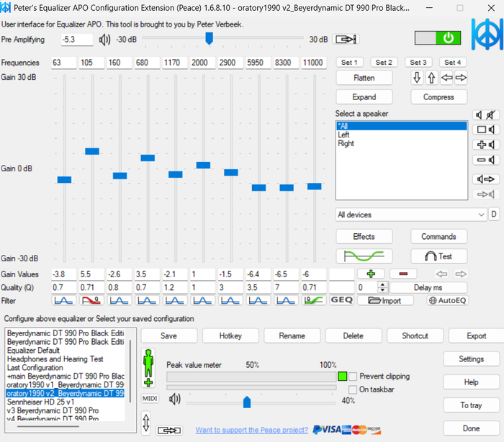504x442 pixels.
Task: Click the mute speaker icon above speaker list
Action: point(486,114)
